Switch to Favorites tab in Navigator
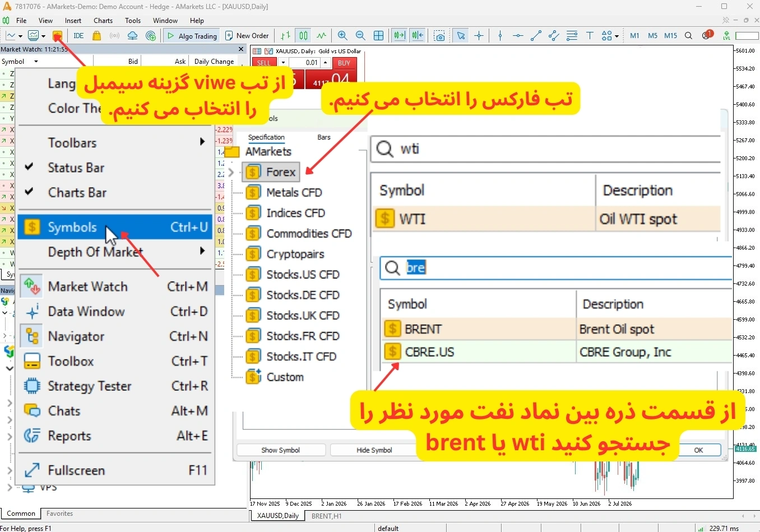Viewport: 760px width, 532px height. point(59,514)
